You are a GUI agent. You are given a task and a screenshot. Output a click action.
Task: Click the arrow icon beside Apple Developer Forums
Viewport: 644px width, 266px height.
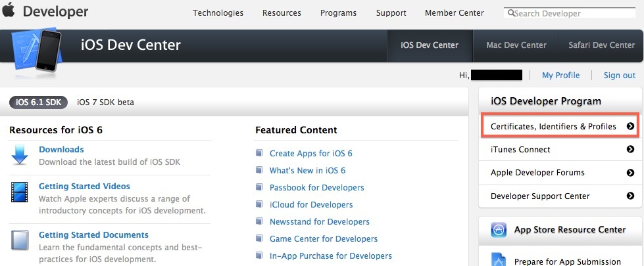630,173
